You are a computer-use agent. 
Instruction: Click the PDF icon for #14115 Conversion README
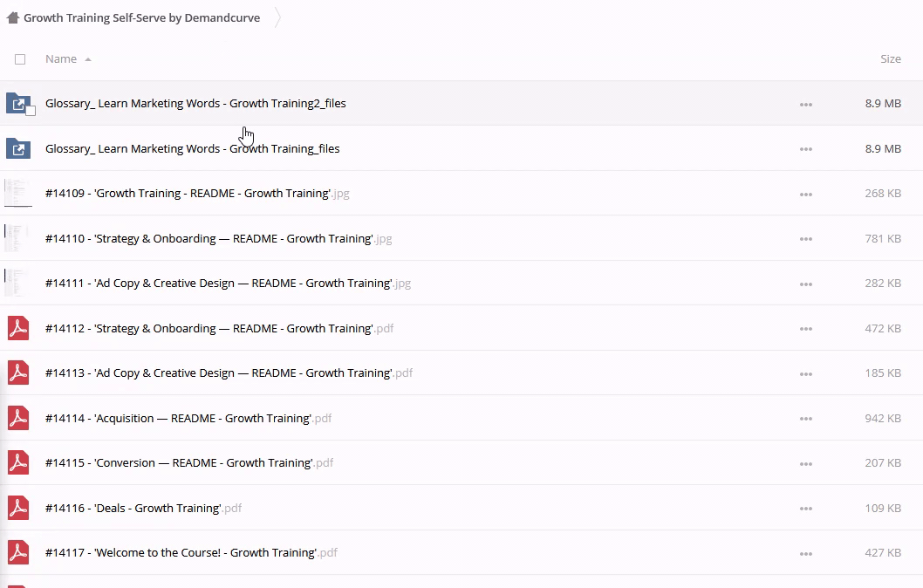[18, 463]
